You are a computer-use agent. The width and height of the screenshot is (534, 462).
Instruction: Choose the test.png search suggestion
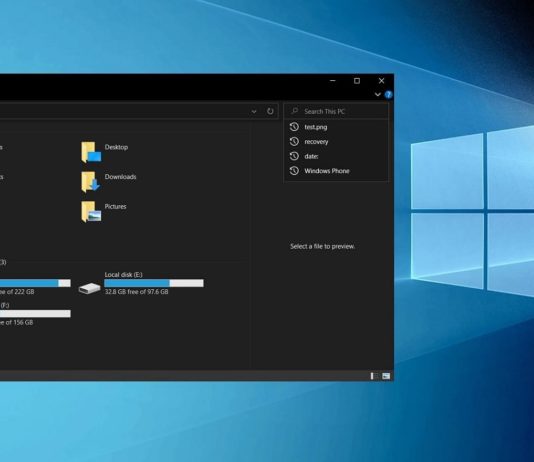pos(336,127)
